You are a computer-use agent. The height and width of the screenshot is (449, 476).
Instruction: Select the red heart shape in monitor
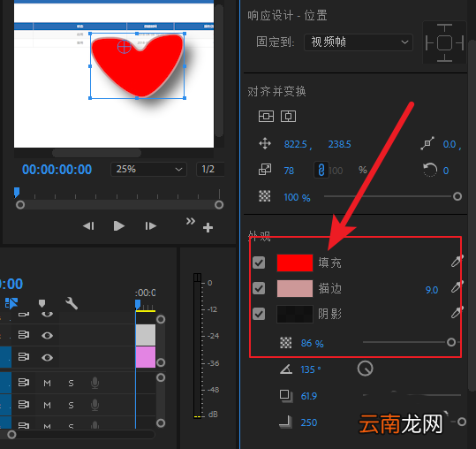click(x=138, y=65)
